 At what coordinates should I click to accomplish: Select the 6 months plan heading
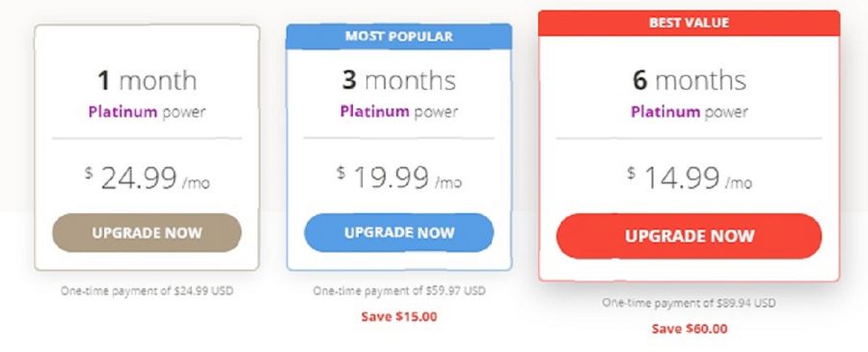[690, 80]
